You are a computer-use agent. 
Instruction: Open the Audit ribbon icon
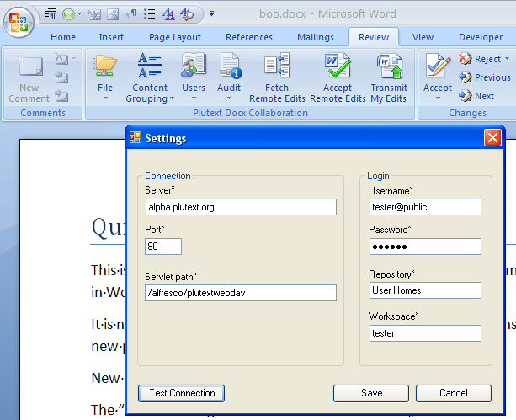click(x=229, y=67)
